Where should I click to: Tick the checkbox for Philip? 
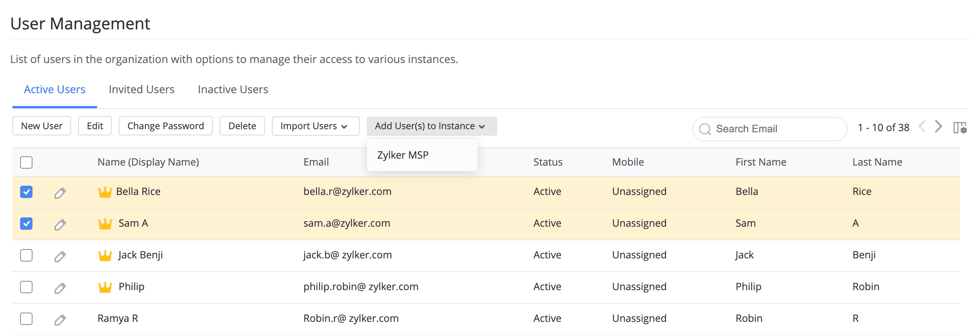coord(26,287)
